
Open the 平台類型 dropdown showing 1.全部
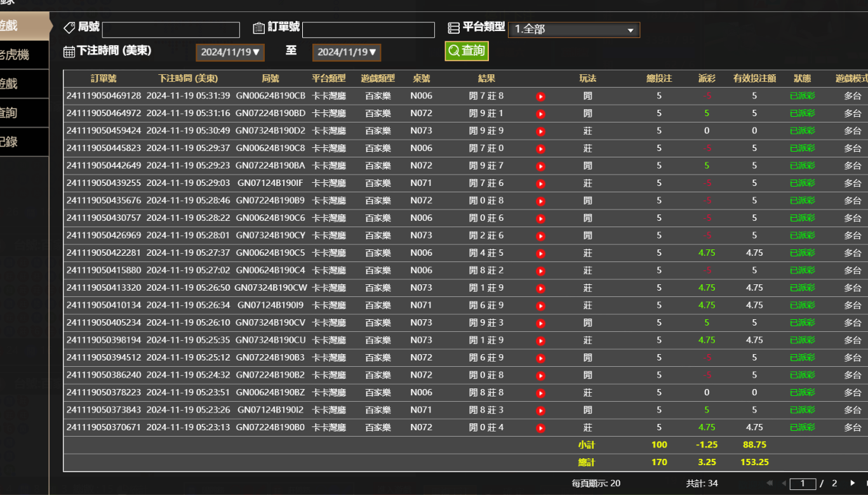pos(573,30)
